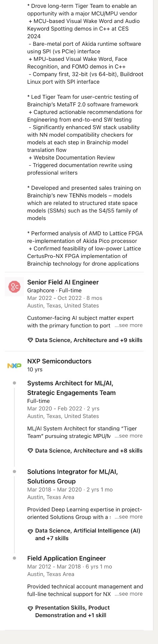Click the diamond skills icon under Graphcore

[30, 340]
